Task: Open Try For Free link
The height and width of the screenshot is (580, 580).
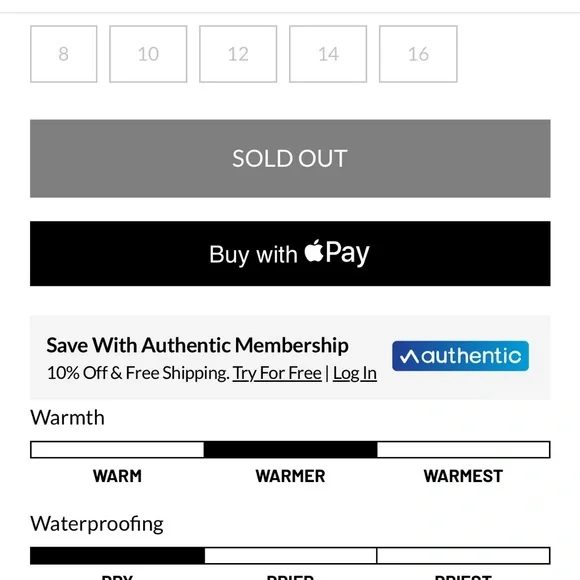Action: click(277, 373)
